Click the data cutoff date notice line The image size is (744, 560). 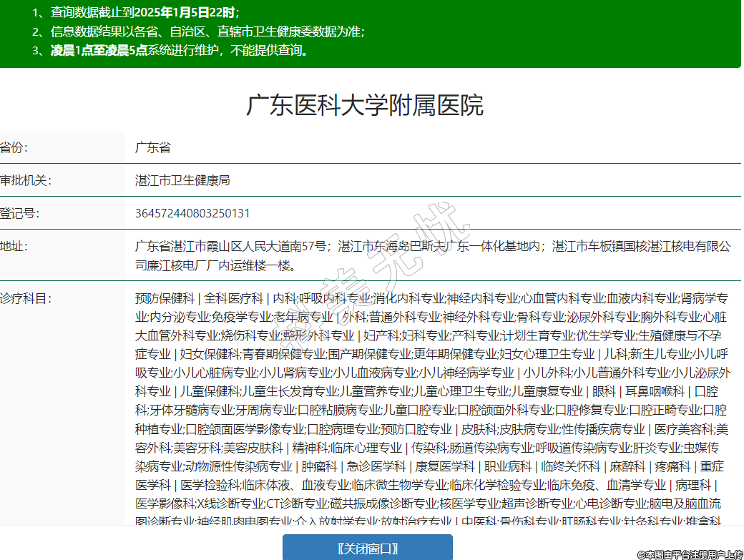pos(136,12)
